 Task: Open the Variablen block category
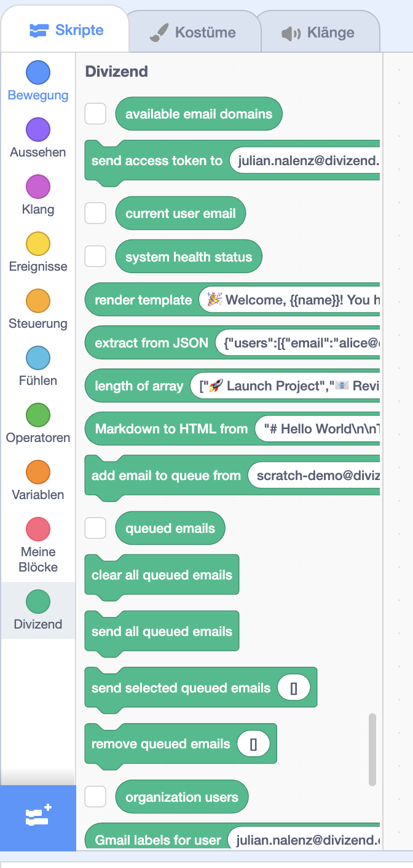pos(38,472)
